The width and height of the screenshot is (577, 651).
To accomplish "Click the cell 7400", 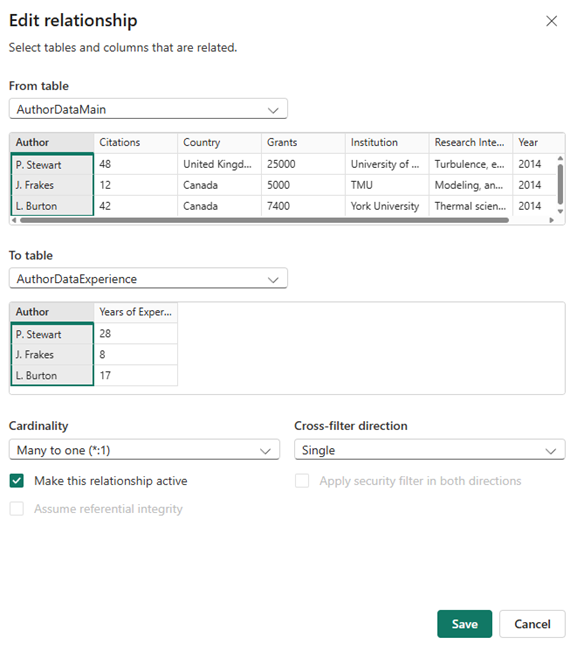I will click(x=303, y=206).
